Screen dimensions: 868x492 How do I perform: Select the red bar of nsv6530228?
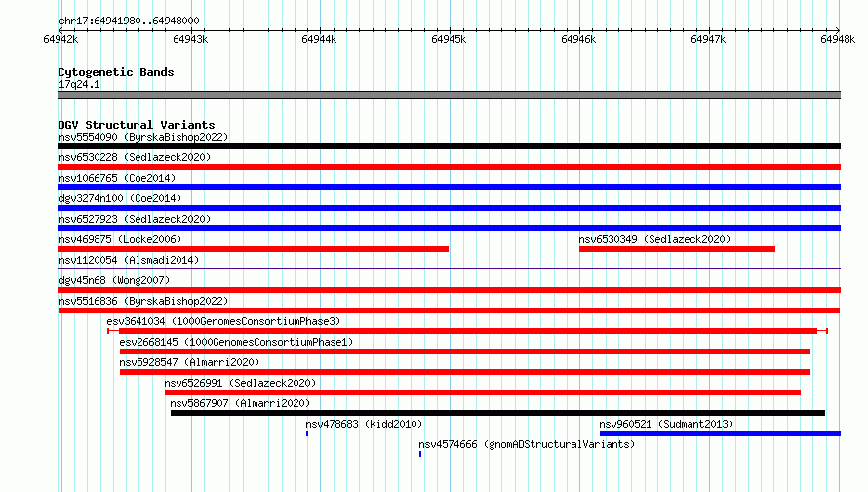click(449, 167)
